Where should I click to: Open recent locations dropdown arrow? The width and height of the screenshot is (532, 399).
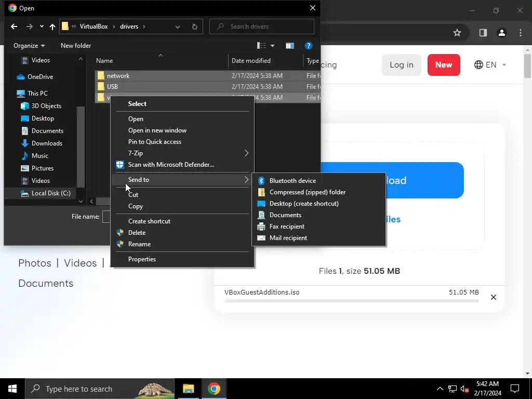tap(42, 26)
